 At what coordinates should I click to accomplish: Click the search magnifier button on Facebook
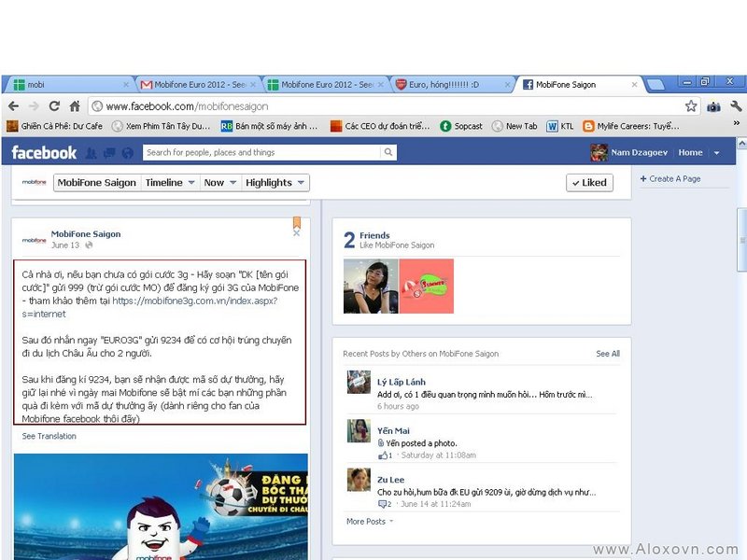(x=389, y=152)
